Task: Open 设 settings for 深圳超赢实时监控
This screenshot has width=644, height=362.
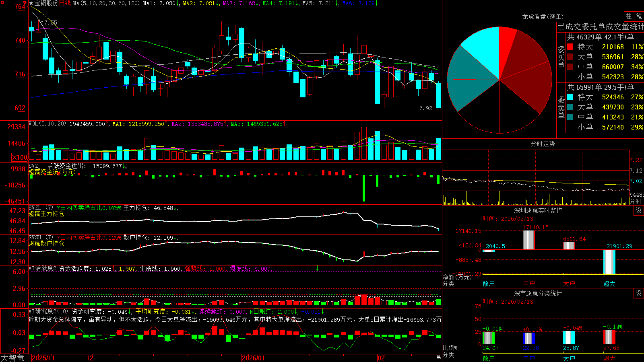Action: coord(638,210)
